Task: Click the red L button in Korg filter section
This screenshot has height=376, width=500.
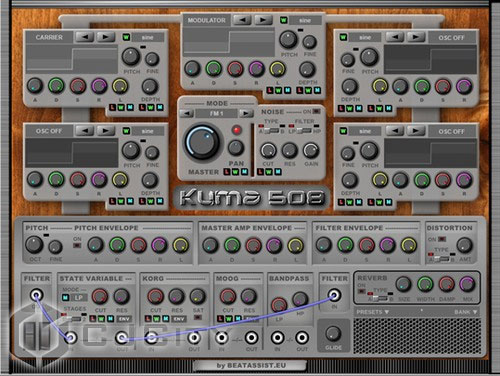Action: (x=148, y=319)
